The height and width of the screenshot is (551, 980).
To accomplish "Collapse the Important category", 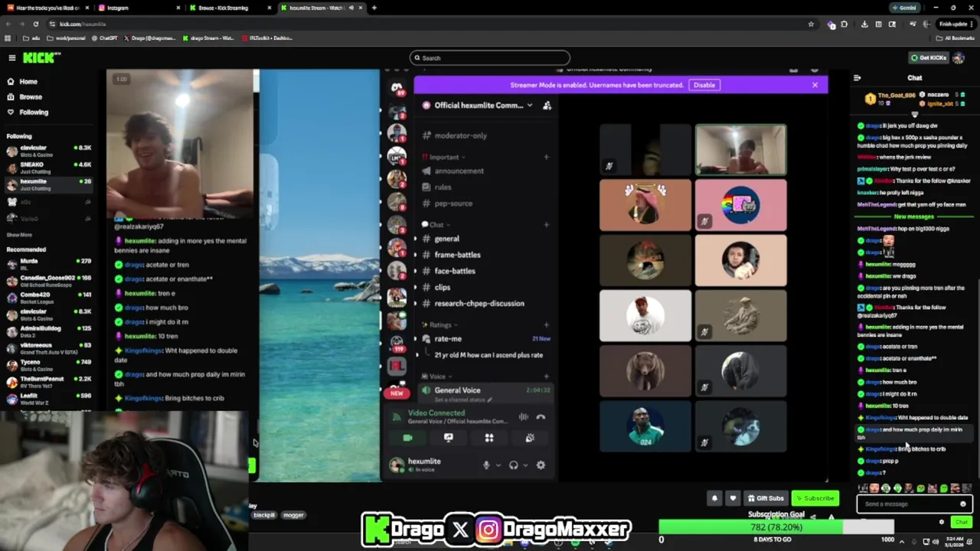I will [443, 157].
